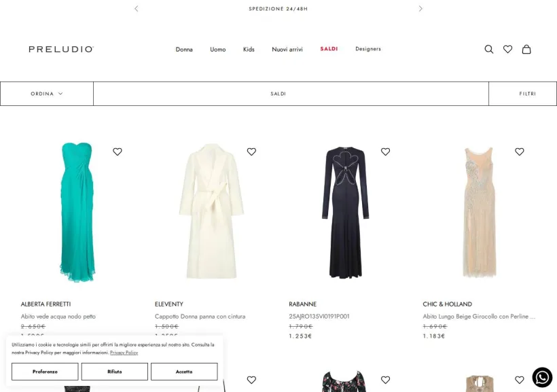Open the floral dress thumbnail in second row
The image size is (557, 392).
pyautogui.click(x=344, y=382)
